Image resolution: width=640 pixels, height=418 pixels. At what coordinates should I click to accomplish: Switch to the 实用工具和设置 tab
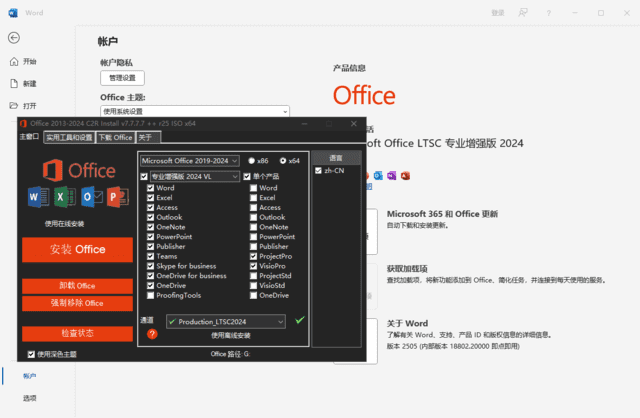pyautogui.click(x=69, y=138)
